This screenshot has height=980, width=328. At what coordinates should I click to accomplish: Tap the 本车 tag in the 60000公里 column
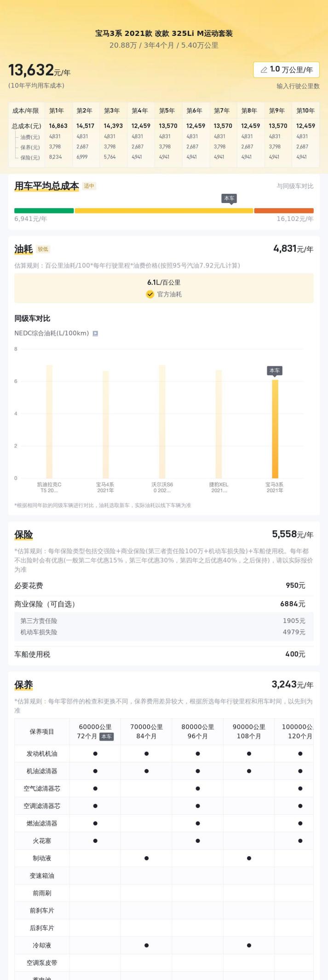[106, 736]
